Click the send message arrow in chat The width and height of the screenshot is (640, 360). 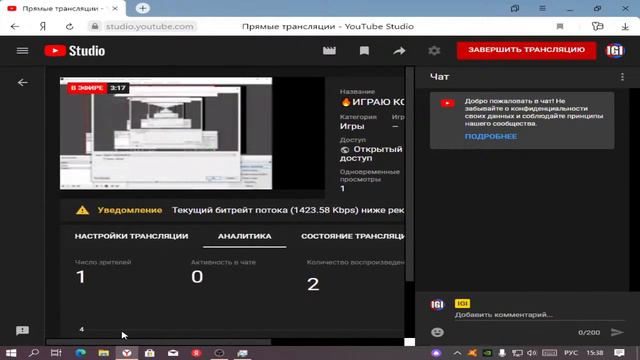tap(617, 332)
